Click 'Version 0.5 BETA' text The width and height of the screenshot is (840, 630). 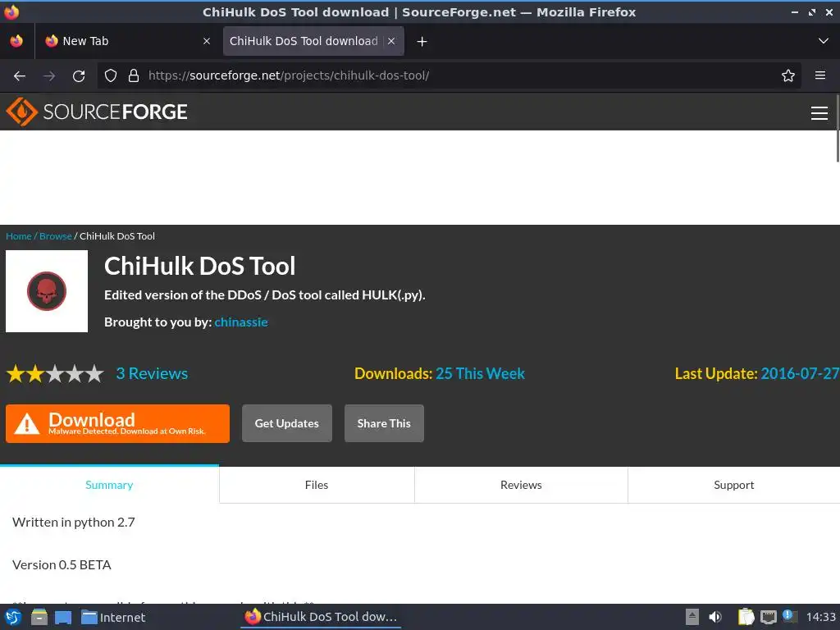tap(62, 564)
